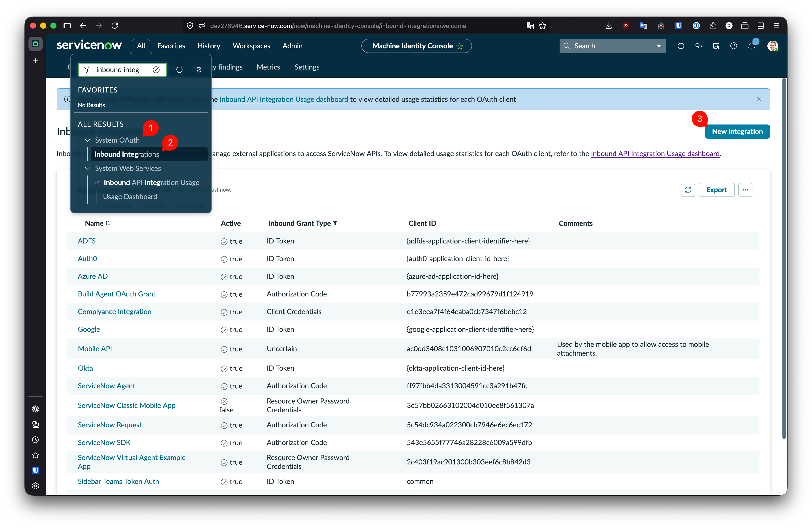Open the list's more actions ellipsis
Viewport: 812px width, 528px height.
click(745, 190)
